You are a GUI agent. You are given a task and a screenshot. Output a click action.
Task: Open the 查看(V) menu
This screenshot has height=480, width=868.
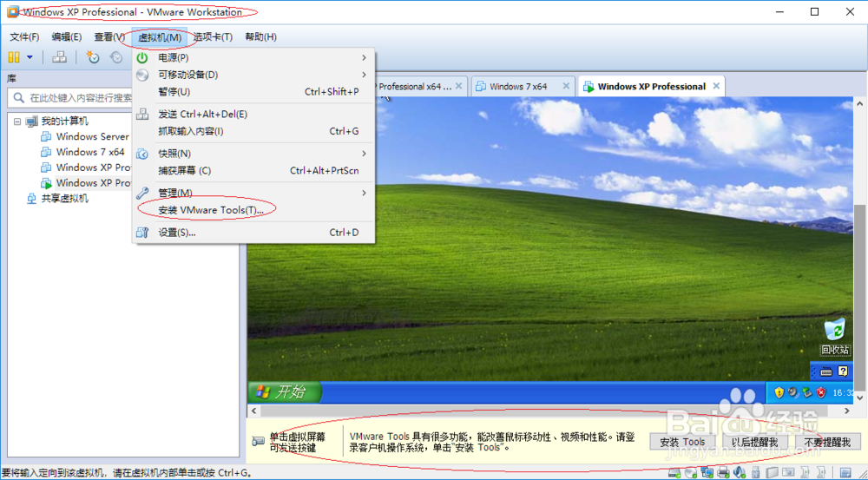(109, 37)
